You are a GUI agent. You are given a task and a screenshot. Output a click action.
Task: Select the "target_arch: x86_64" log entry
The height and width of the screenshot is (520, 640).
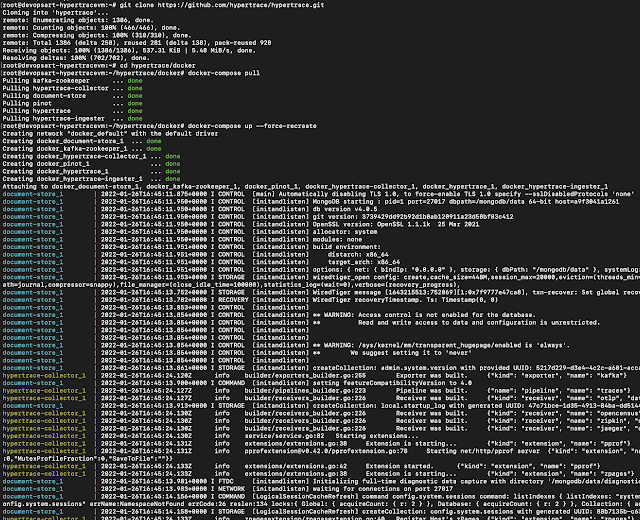tap(201, 262)
